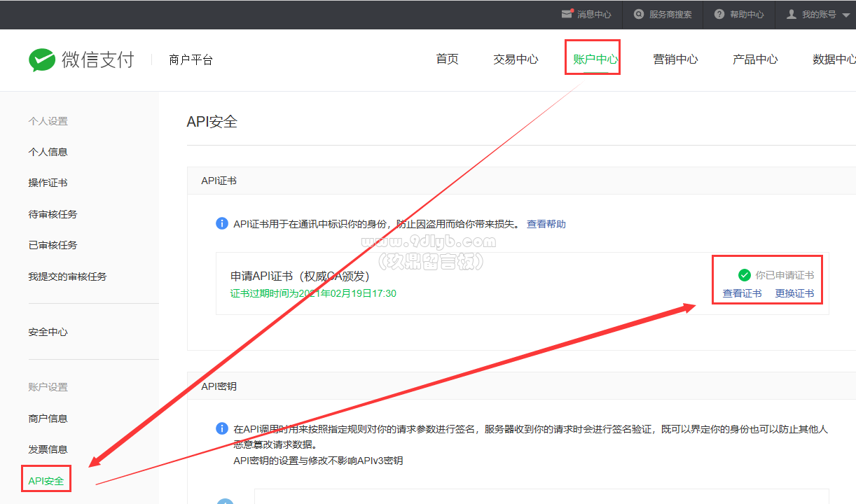856x504 pixels.
Task: Open 消息中心 link in the top bar
Action: click(x=594, y=14)
